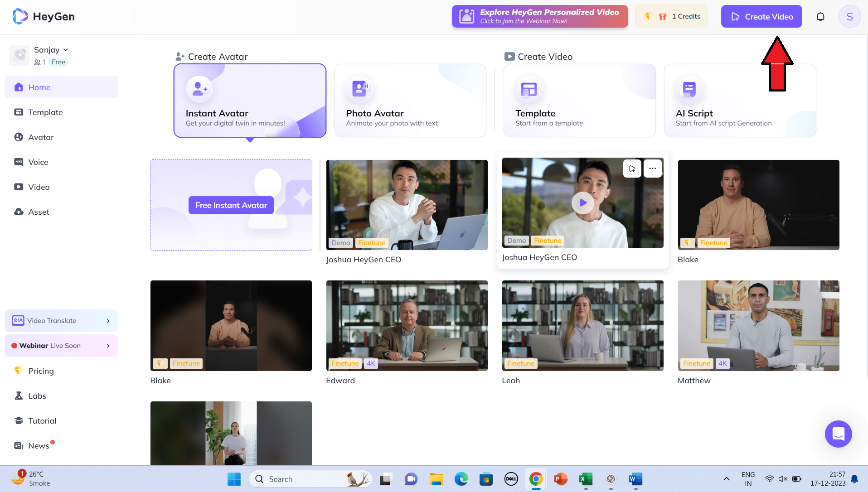Click the weather widget showing 26°C Smoke
868x492 pixels.
31,478
